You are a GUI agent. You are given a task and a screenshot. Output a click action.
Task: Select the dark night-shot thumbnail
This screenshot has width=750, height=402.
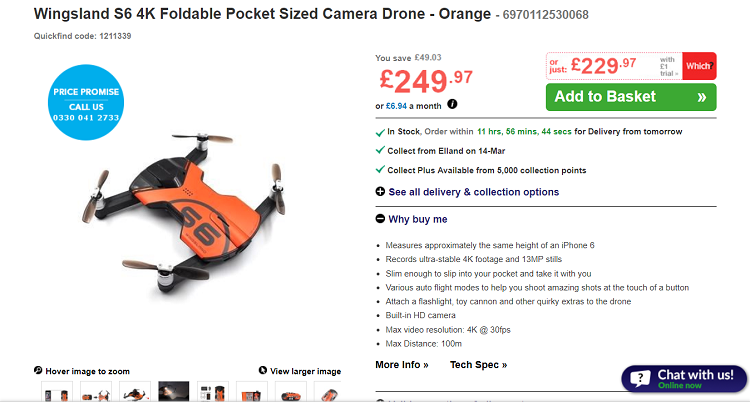pyautogui.click(x=174, y=391)
